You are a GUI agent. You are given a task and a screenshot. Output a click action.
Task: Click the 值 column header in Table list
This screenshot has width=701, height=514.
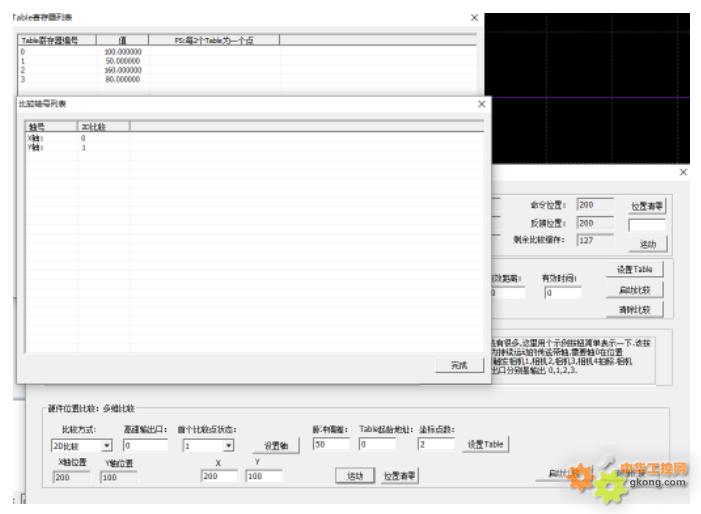point(122,40)
